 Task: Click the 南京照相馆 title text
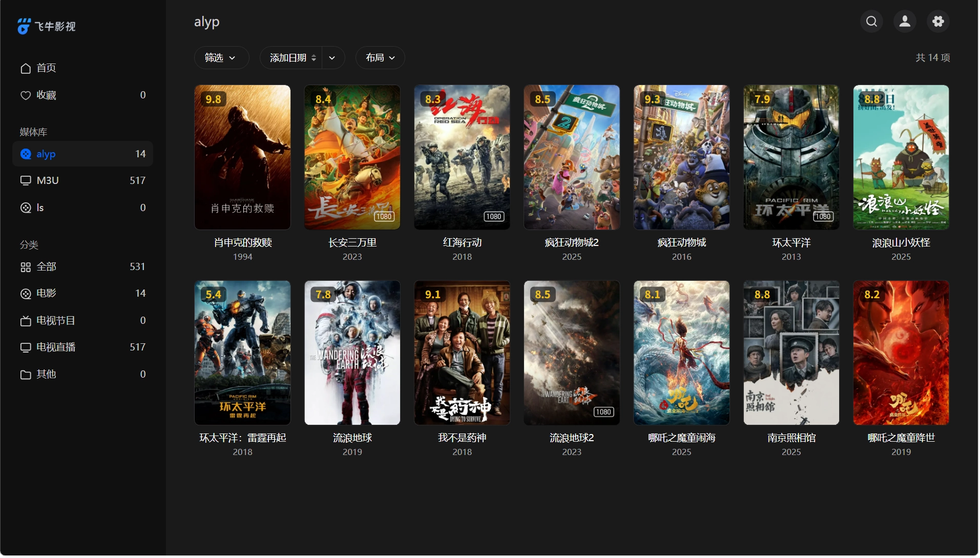click(791, 438)
